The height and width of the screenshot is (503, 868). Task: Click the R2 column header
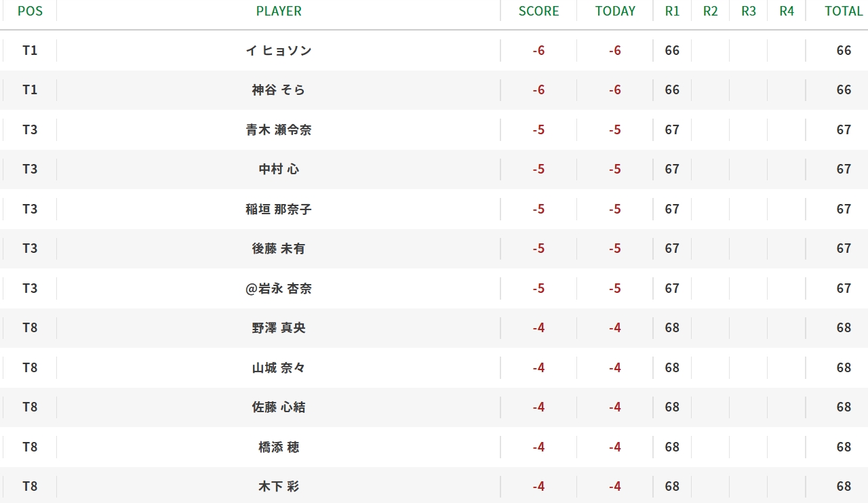tap(710, 11)
